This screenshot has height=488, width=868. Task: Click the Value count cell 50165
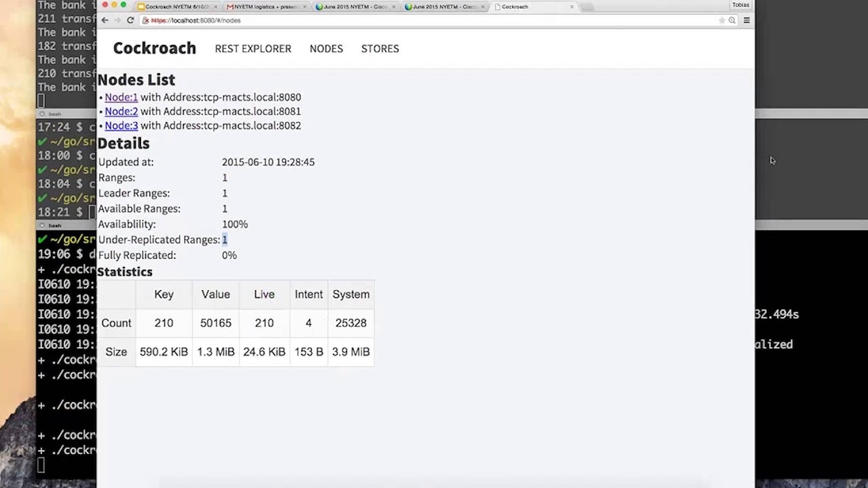(216, 323)
